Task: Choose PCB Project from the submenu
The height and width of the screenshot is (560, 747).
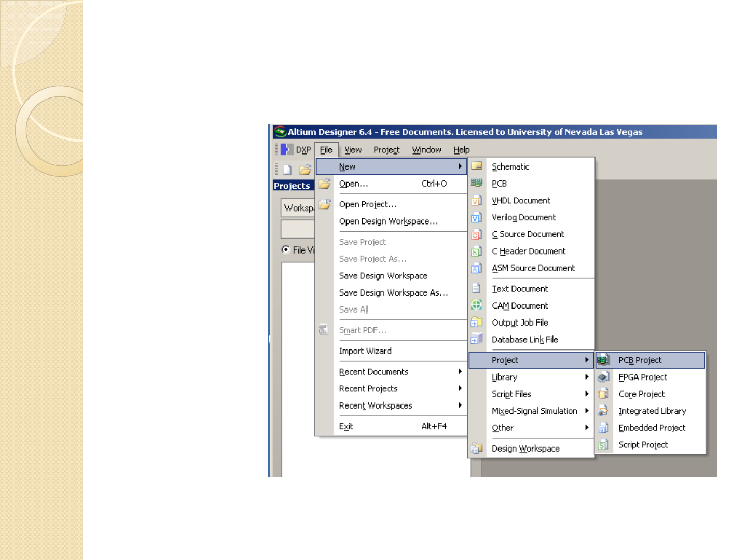Action: pos(651,360)
